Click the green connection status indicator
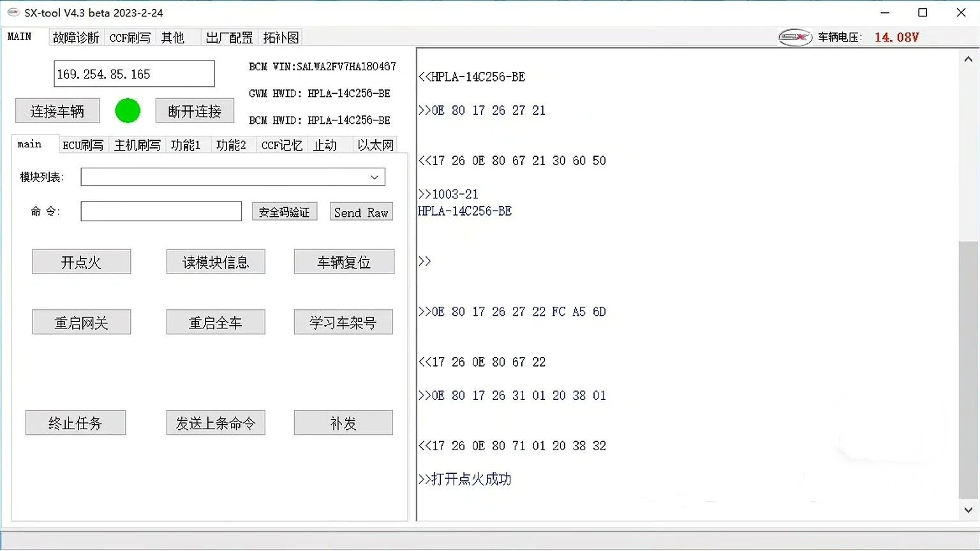Image resolution: width=980 pixels, height=551 pixels. pos(128,110)
